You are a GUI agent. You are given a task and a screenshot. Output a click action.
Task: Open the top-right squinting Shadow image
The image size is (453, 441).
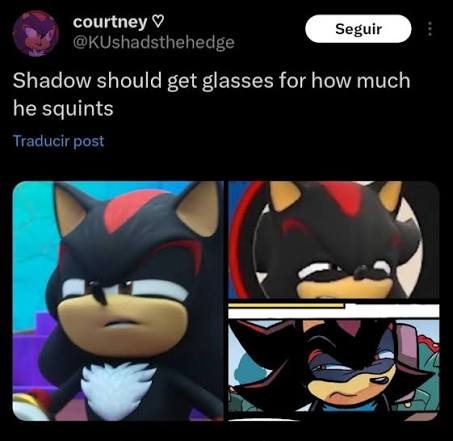[x=334, y=240]
